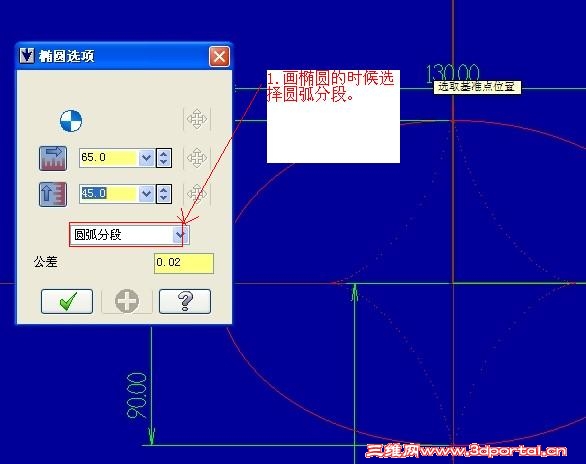Click the greyed move arrows icon beside 65.0

pos(197,158)
